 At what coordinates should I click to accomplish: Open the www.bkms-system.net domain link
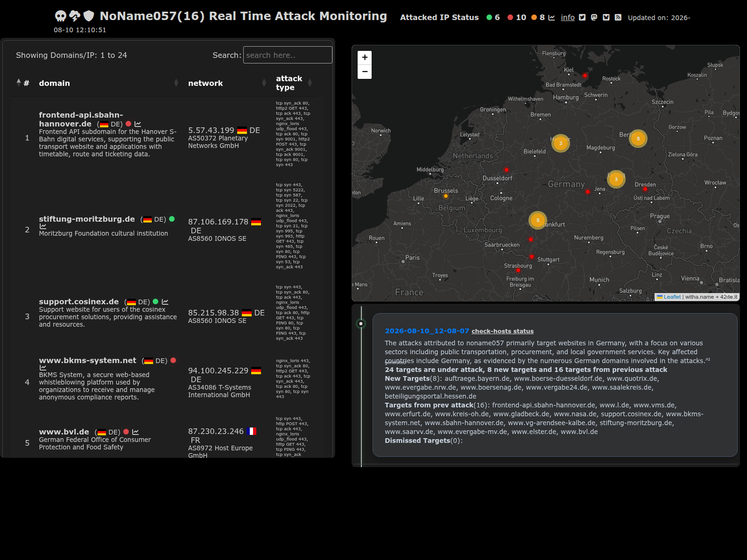pyautogui.click(x=88, y=361)
